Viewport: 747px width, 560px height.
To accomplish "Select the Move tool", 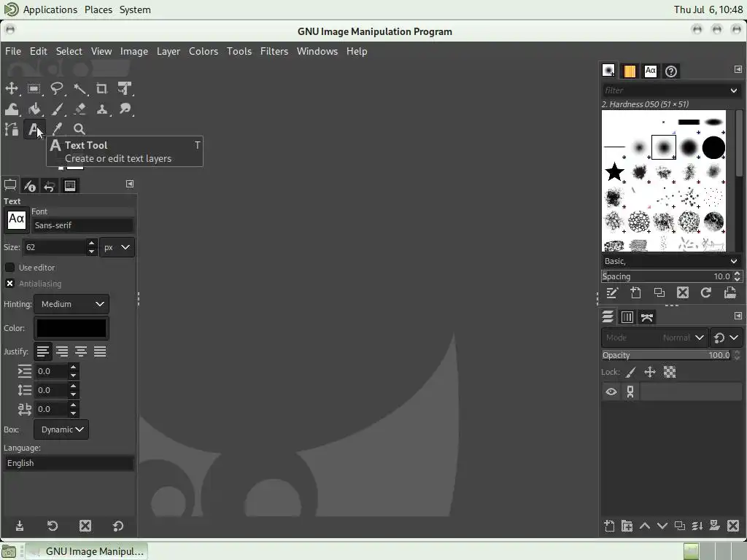I will click(x=12, y=88).
